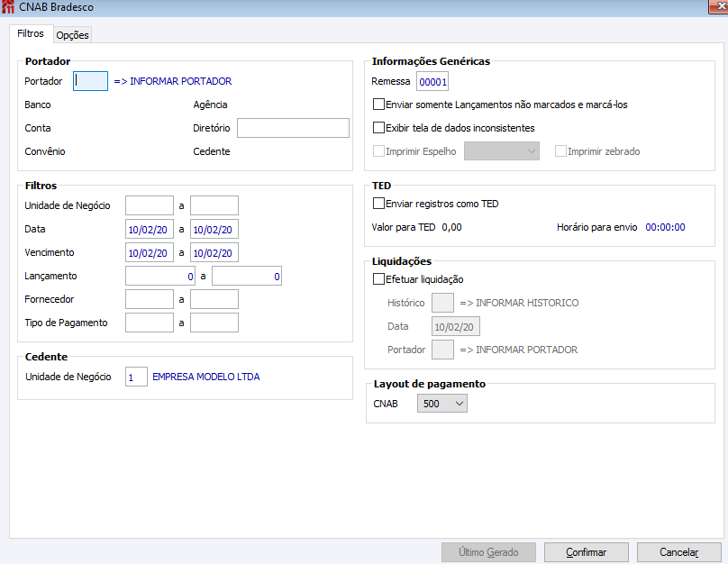Screen dimensions: 728x564
Task: Click the Liquidações Portador code field
Action: pyautogui.click(x=443, y=350)
